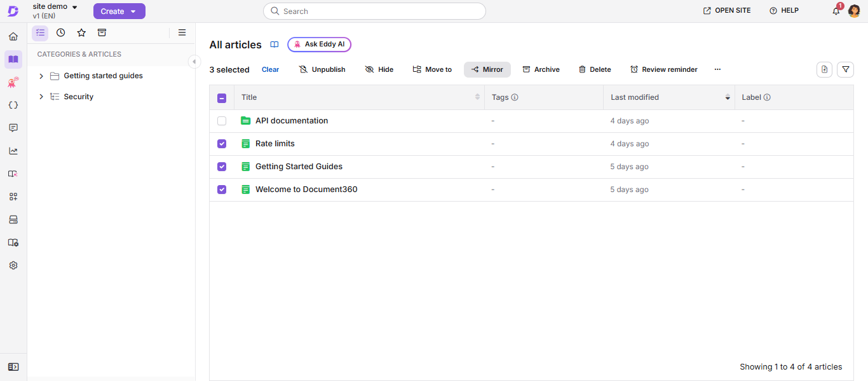This screenshot has height=381, width=868.
Task: Toggle the bottom-left panel layout icon
Action: click(x=13, y=367)
